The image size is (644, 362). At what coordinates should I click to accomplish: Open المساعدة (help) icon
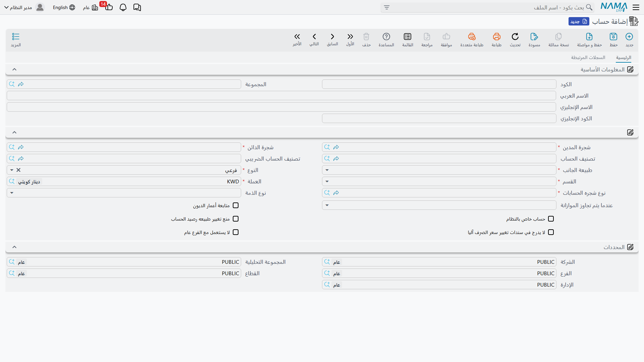(386, 37)
